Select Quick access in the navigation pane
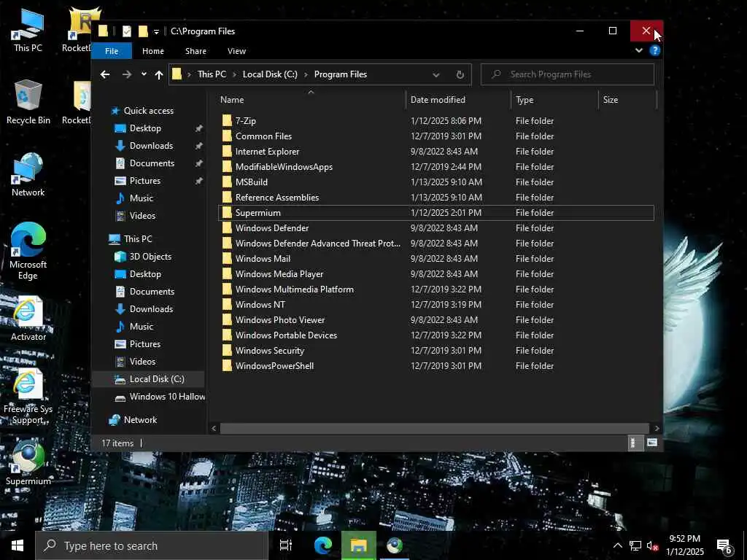 click(x=149, y=111)
